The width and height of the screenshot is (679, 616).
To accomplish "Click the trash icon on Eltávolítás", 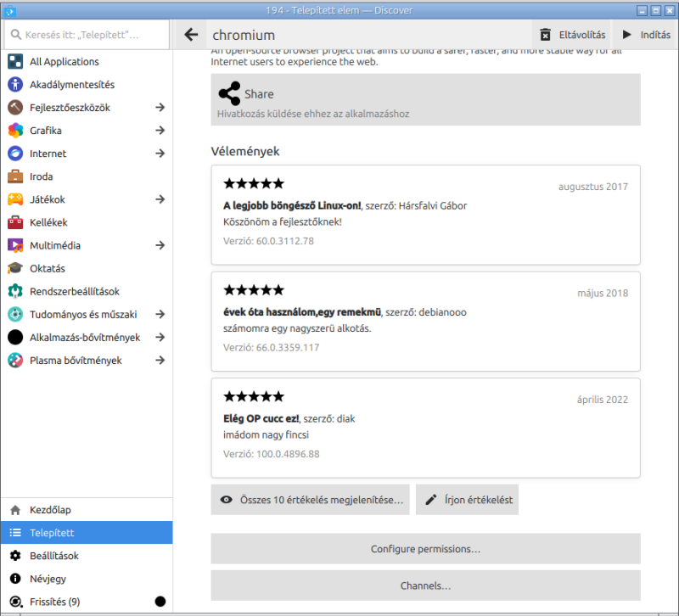I will coord(546,35).
